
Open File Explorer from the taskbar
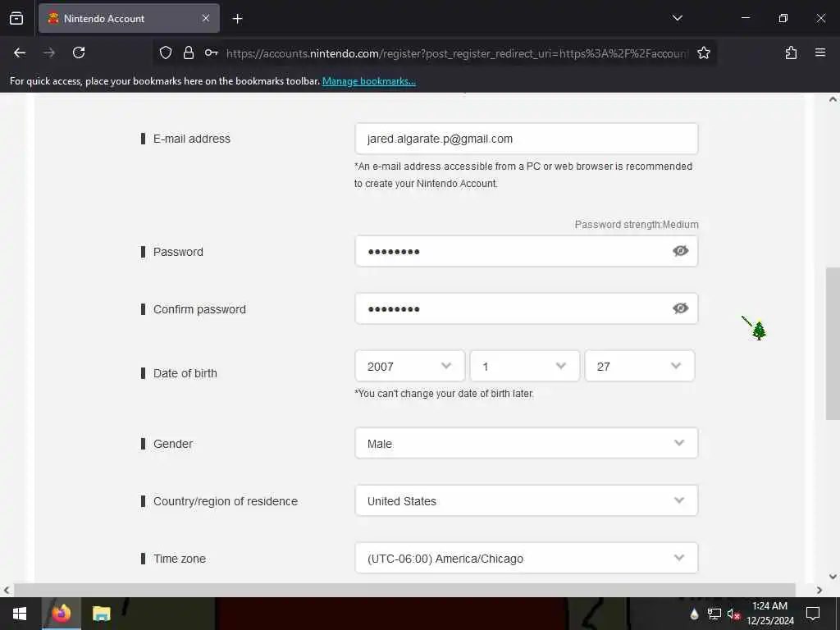tap(101, 614)
